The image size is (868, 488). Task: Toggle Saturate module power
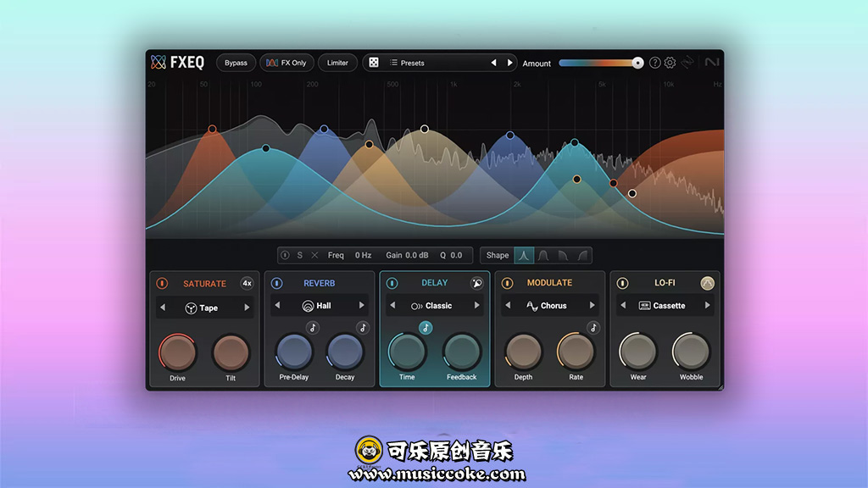162,283
